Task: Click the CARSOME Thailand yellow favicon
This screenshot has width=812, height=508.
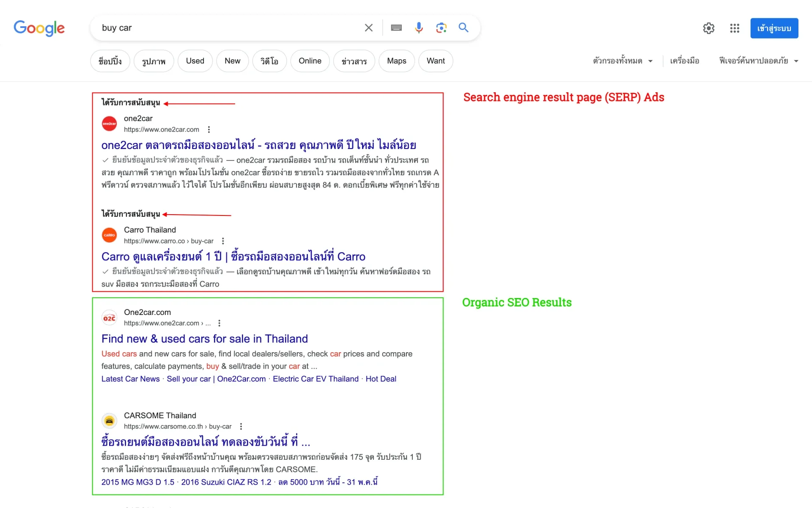Action: pyautogui.click(x=110, y=421)
